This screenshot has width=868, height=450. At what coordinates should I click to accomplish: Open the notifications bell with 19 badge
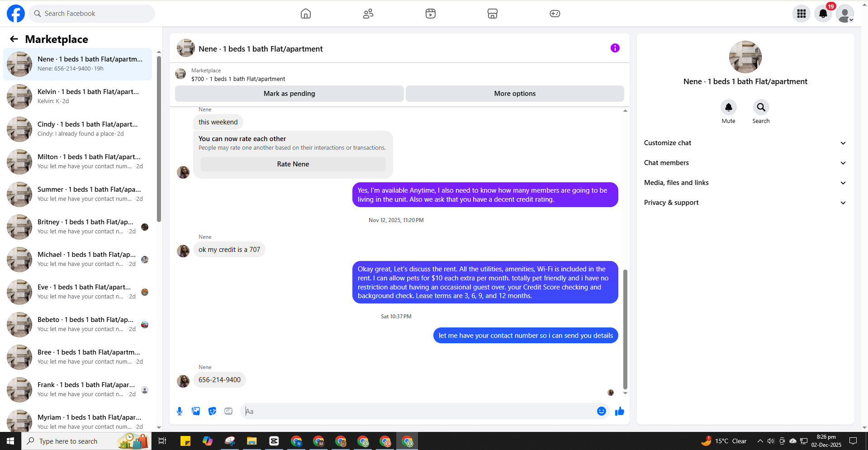click(x=823, y=14)
